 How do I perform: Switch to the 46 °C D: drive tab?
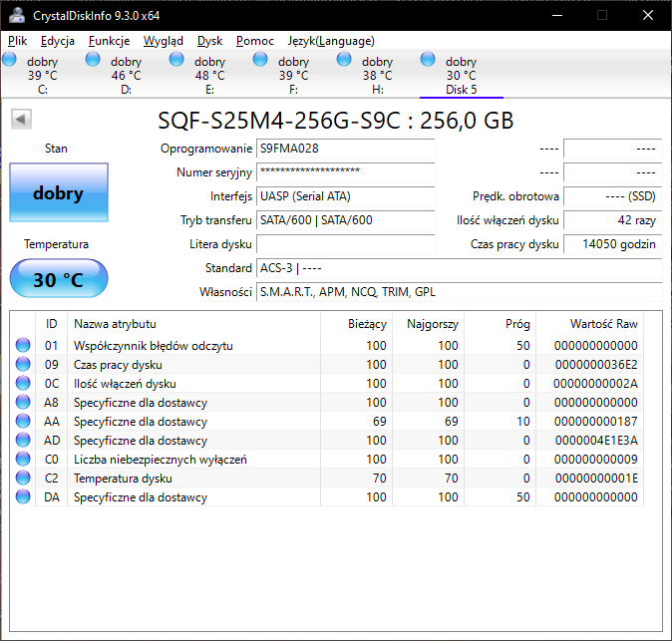(126, 76)
